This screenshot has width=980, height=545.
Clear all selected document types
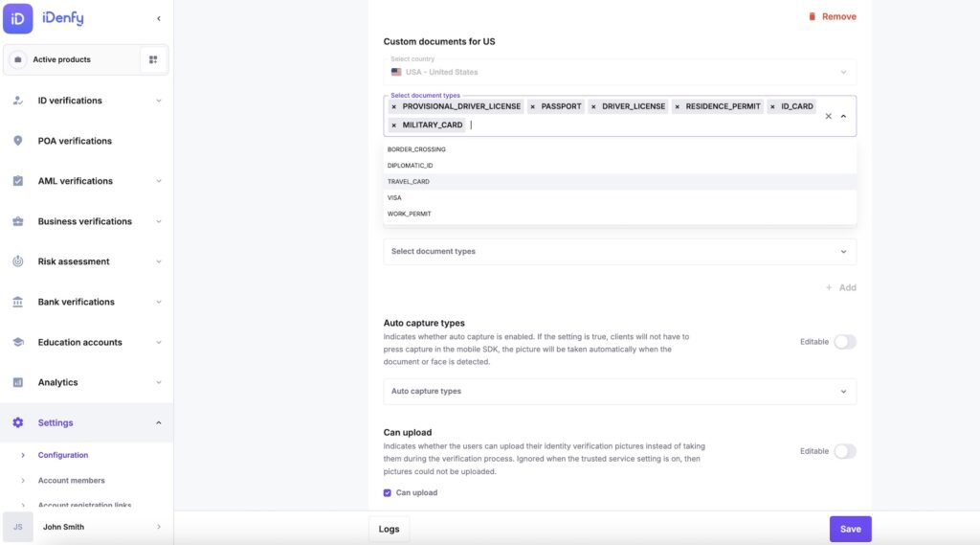coord(828,117)
